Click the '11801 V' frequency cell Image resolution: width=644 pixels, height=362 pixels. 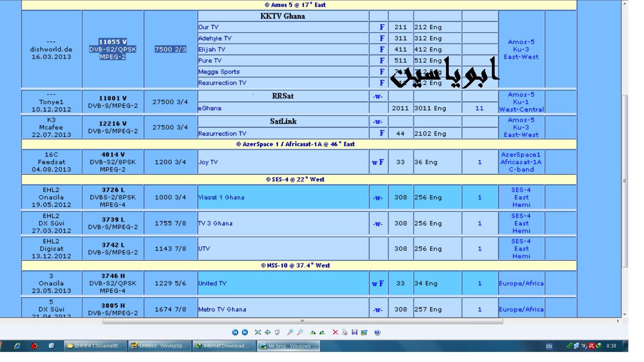(113, 102)
